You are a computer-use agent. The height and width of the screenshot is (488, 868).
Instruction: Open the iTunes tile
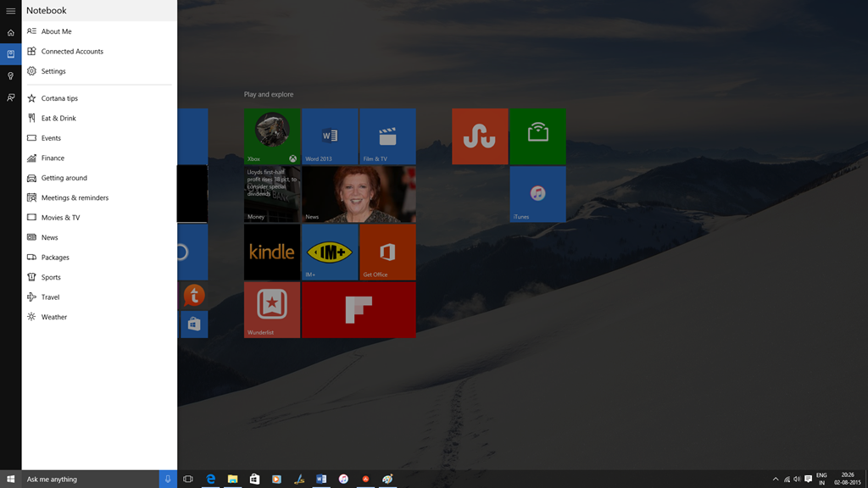coord(537,194)
